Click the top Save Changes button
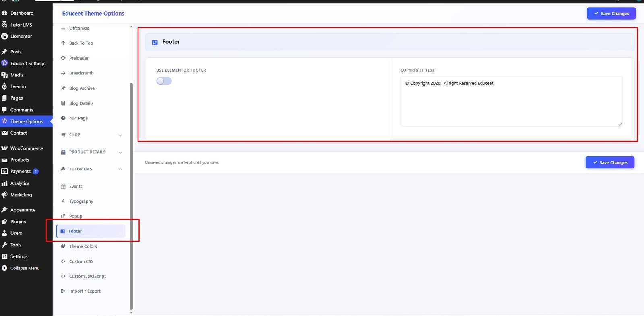The image size is (644, 316). pos(611,14)
